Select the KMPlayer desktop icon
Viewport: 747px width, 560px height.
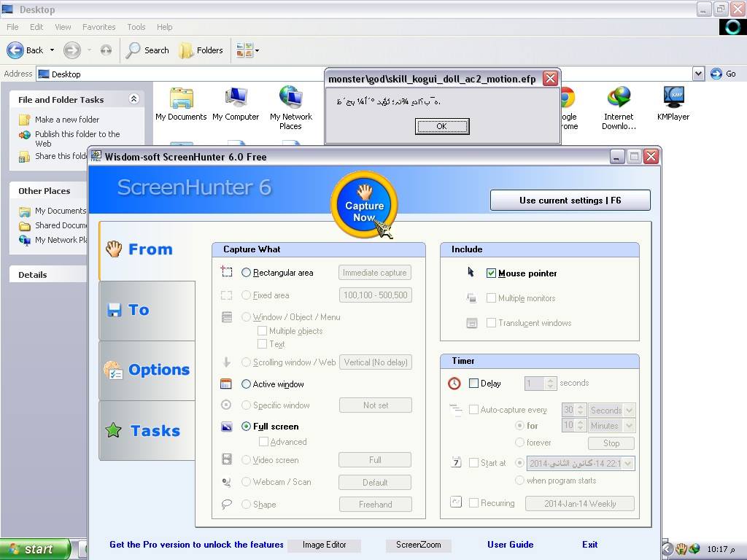click(x=673, y=104)
